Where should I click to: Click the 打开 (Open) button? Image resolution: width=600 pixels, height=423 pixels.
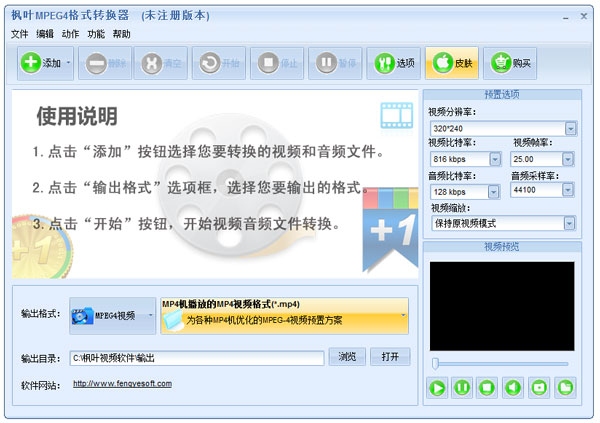[390, 357]
